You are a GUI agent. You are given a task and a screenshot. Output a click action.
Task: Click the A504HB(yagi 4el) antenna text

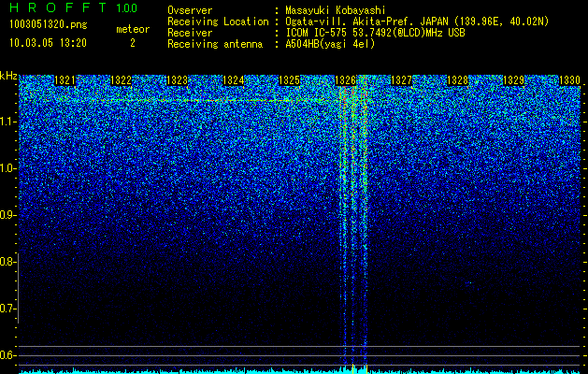point(330,44)
